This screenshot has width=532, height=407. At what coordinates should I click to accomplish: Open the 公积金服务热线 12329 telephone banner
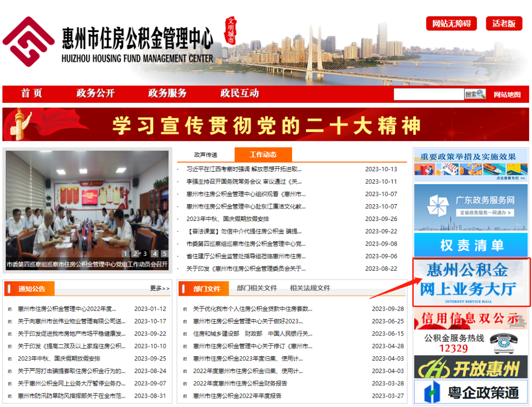tap(471, 343)
